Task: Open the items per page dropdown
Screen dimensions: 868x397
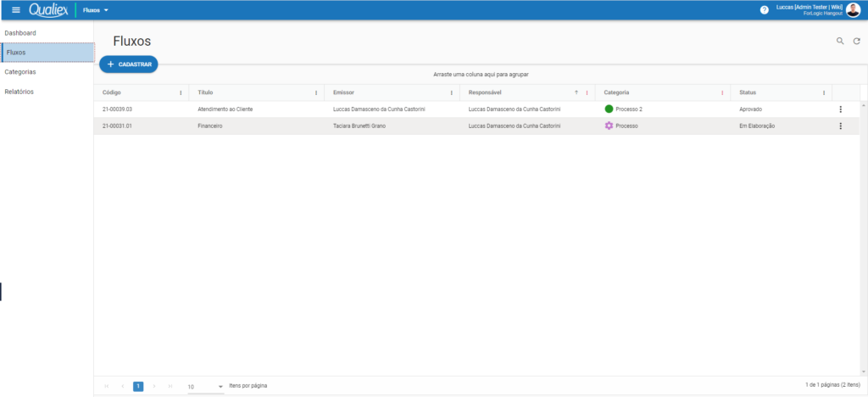Action: 205,387
